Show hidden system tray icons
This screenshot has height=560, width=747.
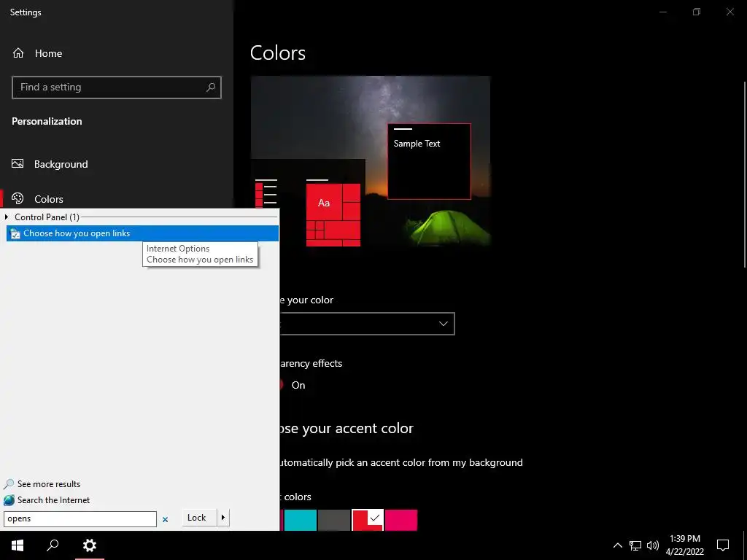[617, 545]
